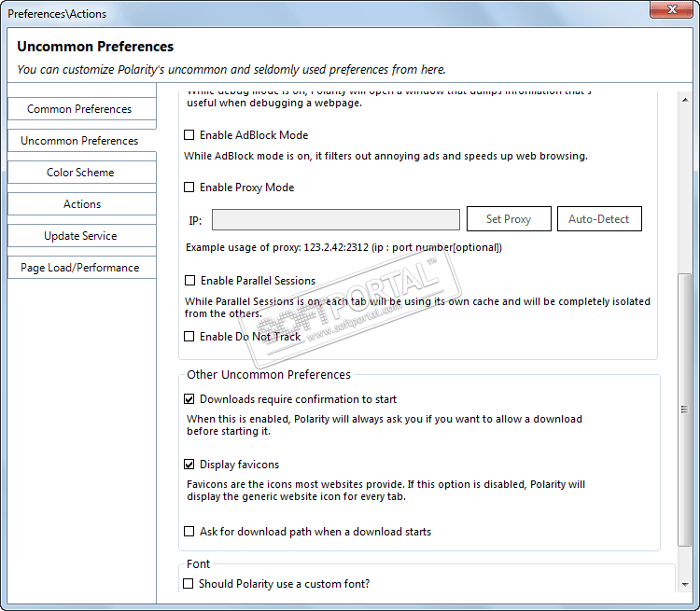The height and width of the screenshot is (611, 700).
Task: Click the scrollbar up arrow
Action: (685, 100)
